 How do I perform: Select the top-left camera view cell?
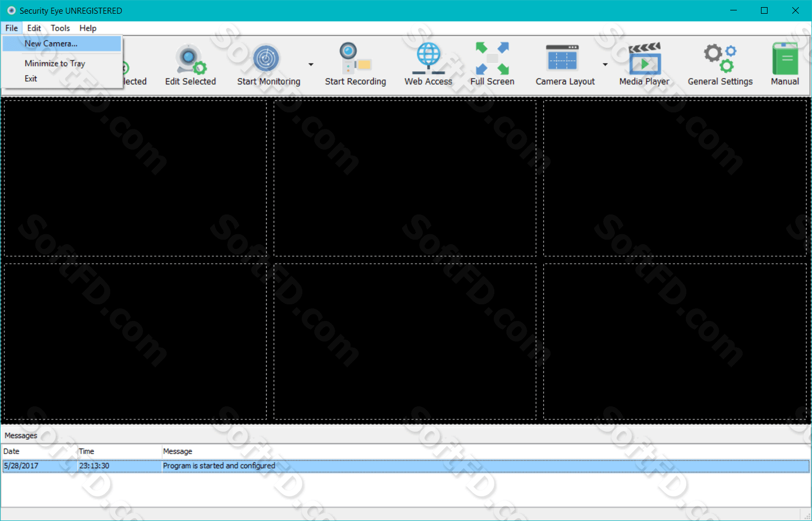tap(135, 178)
